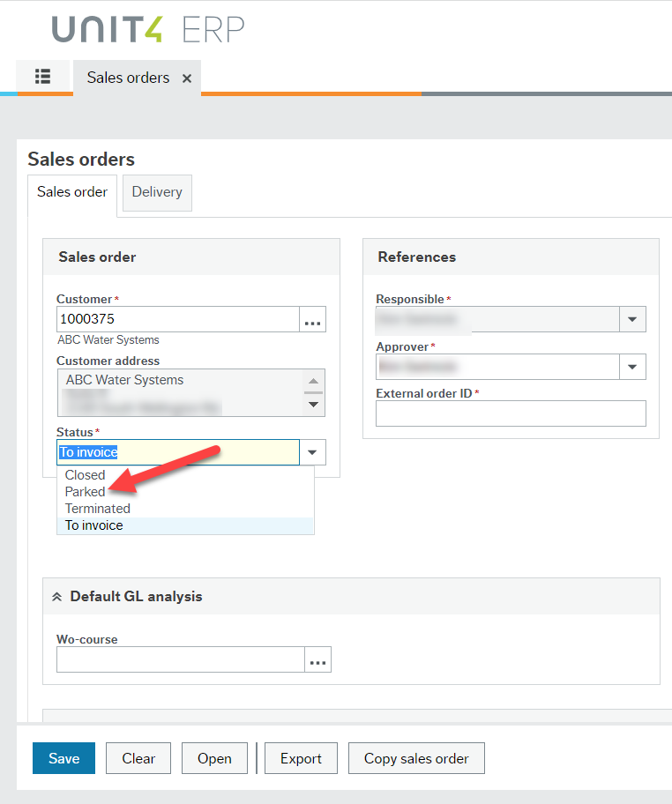Image resolution: width=672 pixels, height=804 pixels.
Task: Click the Export button
Action: pyautogui.click(x=301, y=758)
